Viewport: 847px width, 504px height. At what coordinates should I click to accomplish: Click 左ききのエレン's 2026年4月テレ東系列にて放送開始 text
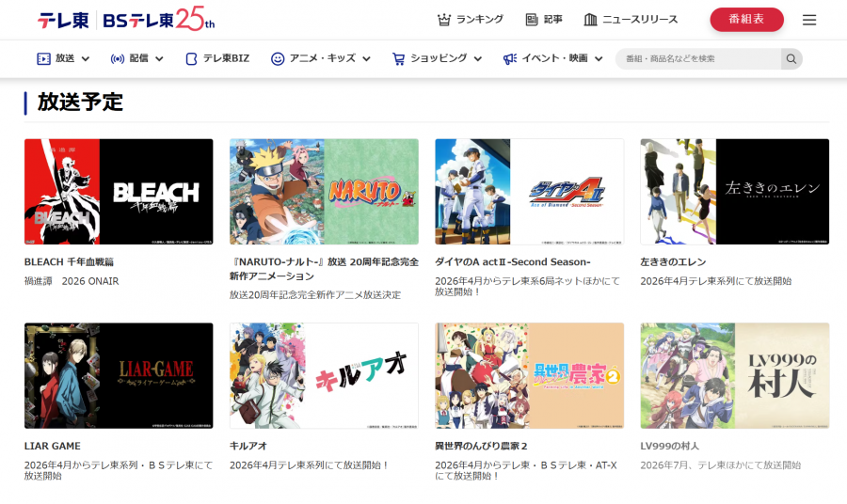[716, 281]
